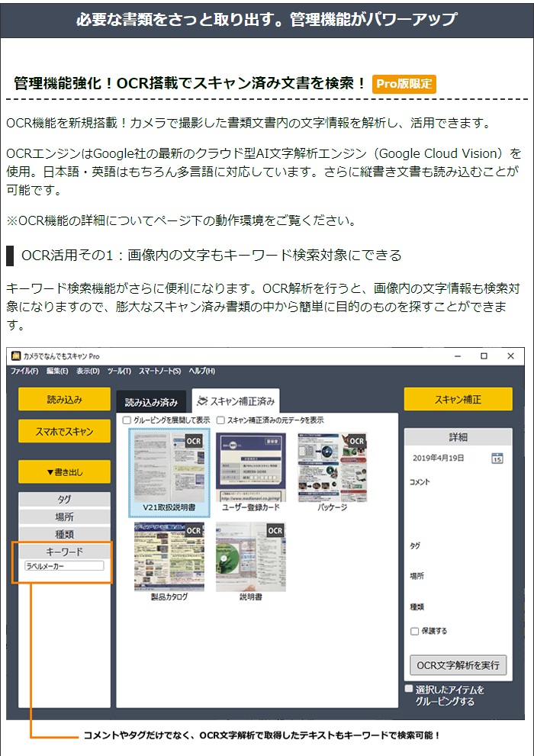Image resolution: width=534 pixels, height=756 pixels.
Task: Switch to the スキャン補正済み tab
Action: tap(236, 401)
